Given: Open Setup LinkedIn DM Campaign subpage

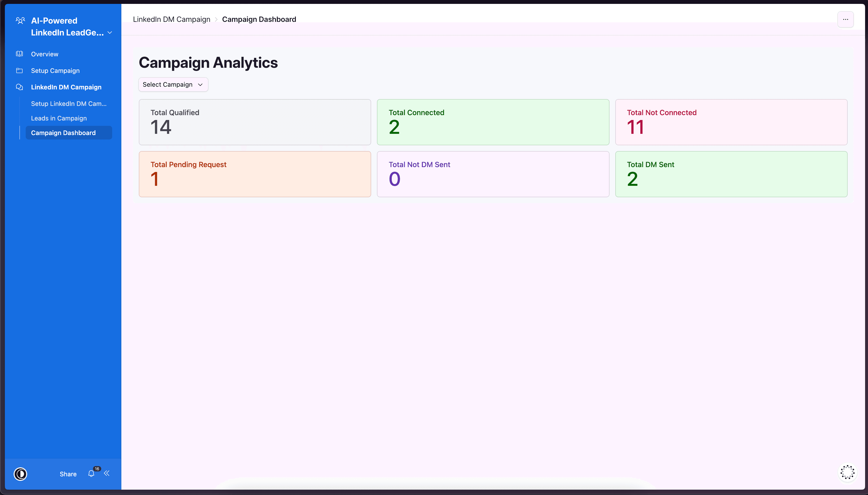Looking at the screenshot, I should tap(69, 104).
